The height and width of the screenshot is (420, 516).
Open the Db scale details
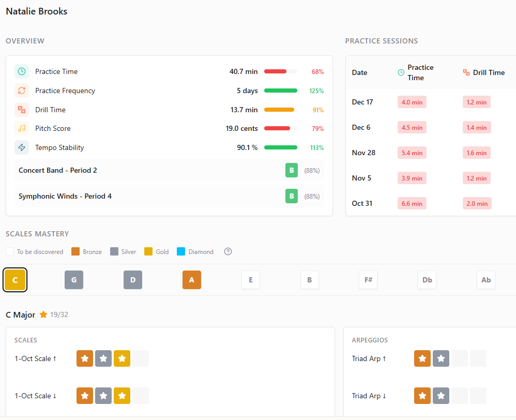pyautogui.click(x=427, y=279)
